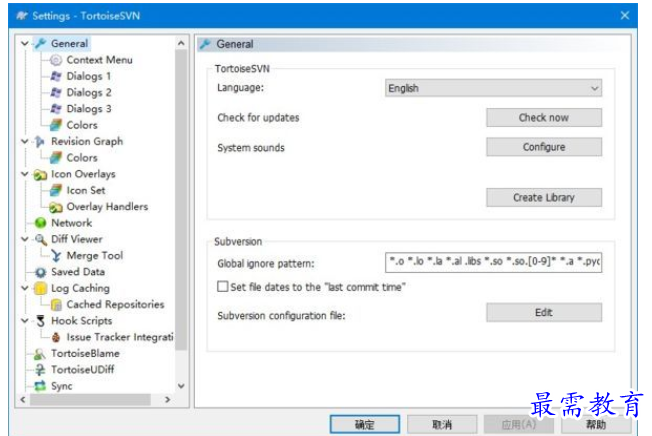Click the Saved Data gear icon
This screenshot has height=436, width=652.
pyautogui.click(x=40, y=272)
